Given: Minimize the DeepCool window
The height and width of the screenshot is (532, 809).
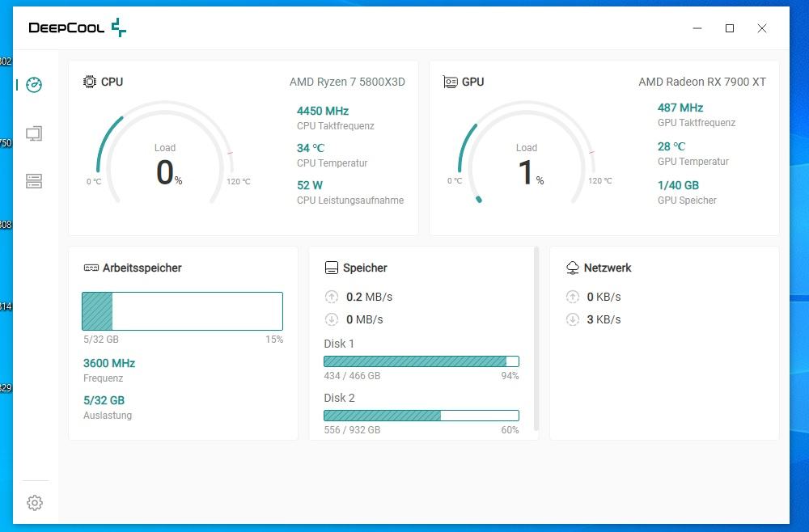Looking at the screenshot, I should (697, 28).
